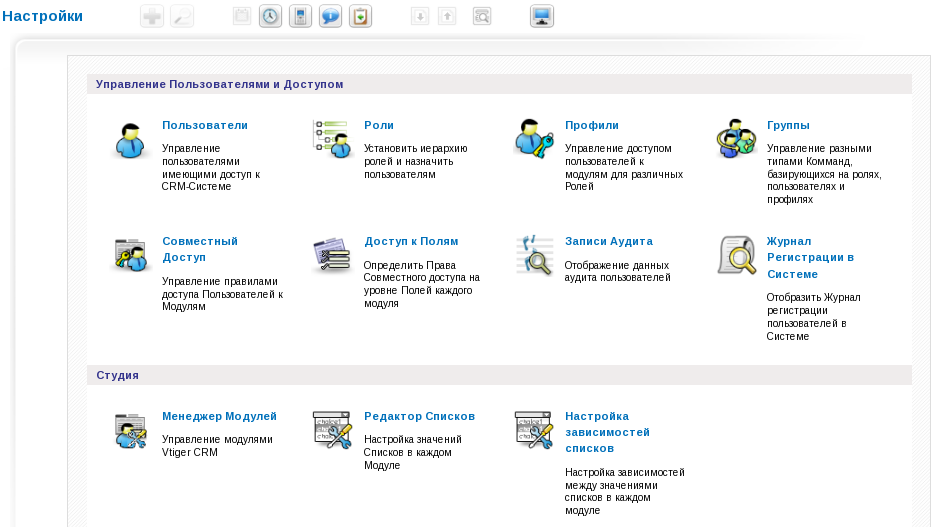This screenshot has width=937, height=527.
Task: Open the Менеджер Модулей link
Action: 219,416
